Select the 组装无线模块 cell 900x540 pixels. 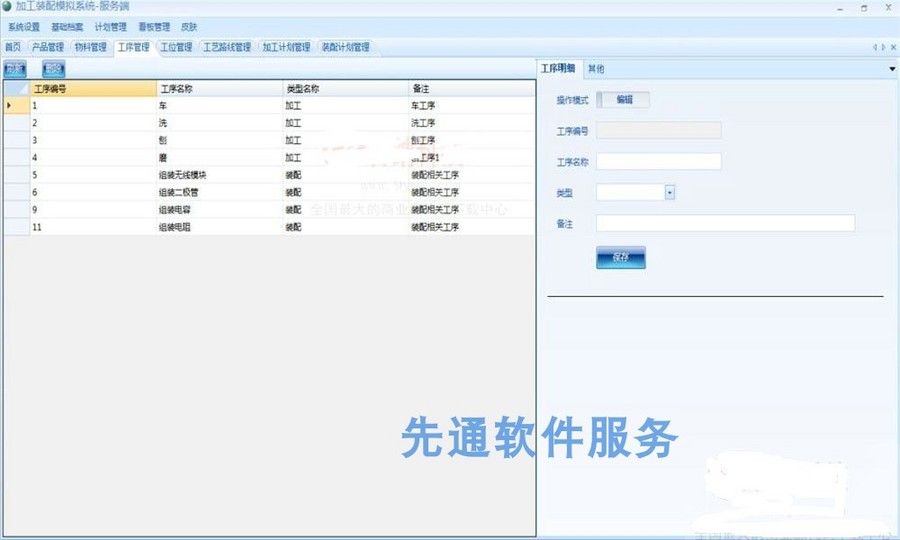219,175
